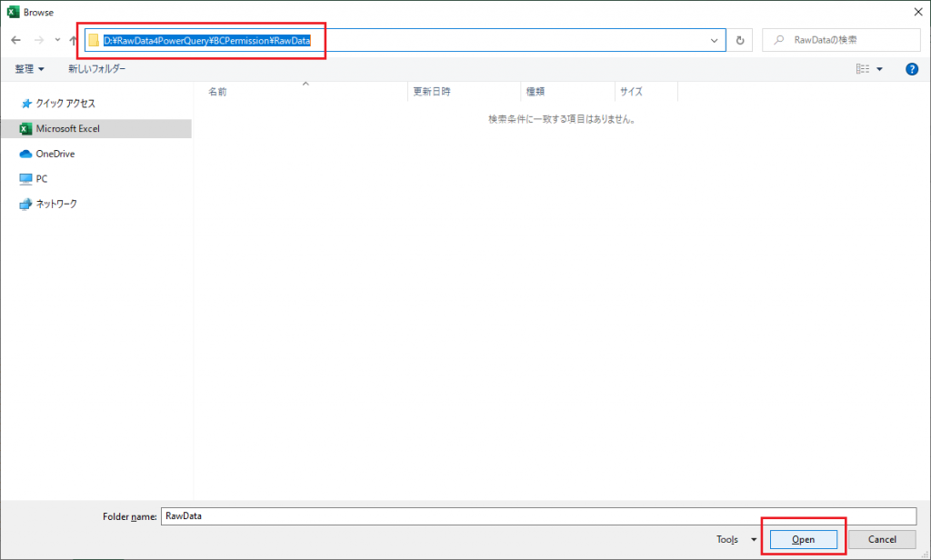Select PC in the navigation pane
Viewport: 931px width, 560px height.
42,179
